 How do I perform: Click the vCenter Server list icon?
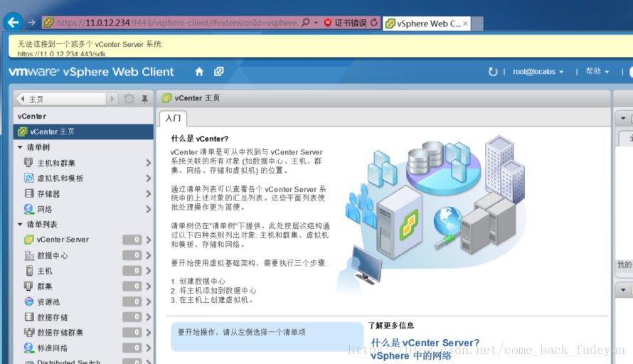tap(28, 240)
